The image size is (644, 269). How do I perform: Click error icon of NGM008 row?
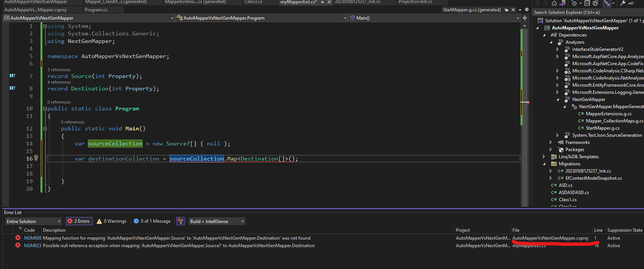coord(18,238)
